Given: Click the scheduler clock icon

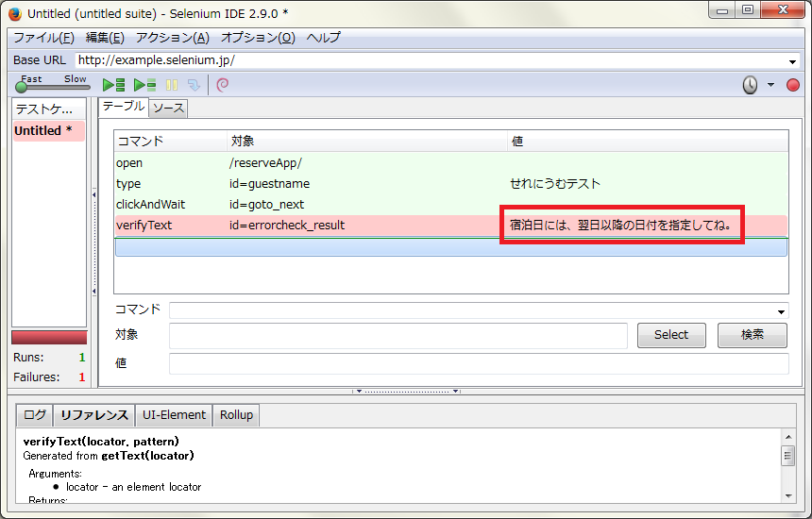Looking at the screenshot, I should coord(750,85).
